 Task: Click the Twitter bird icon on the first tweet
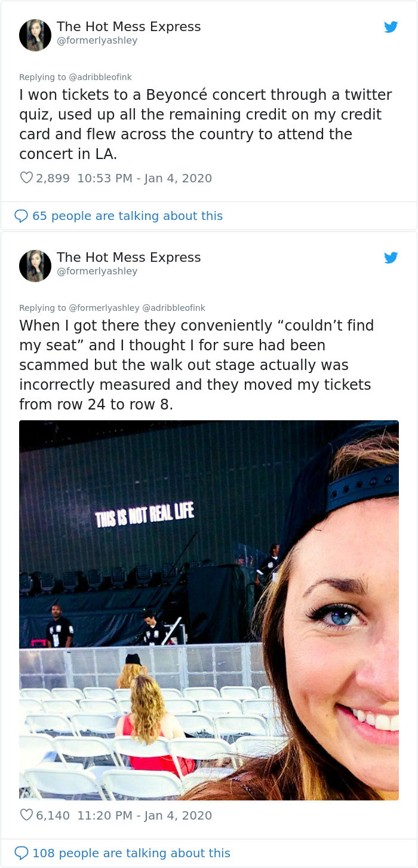391,27
